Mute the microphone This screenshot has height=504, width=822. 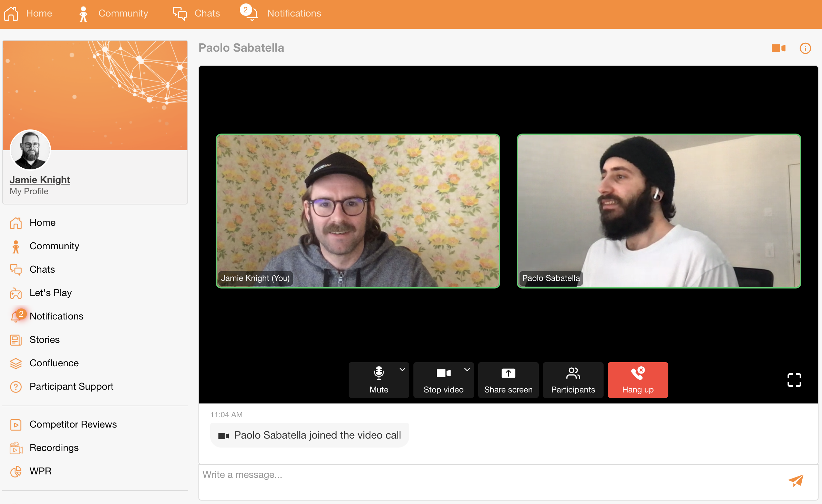tap(379, 380)
